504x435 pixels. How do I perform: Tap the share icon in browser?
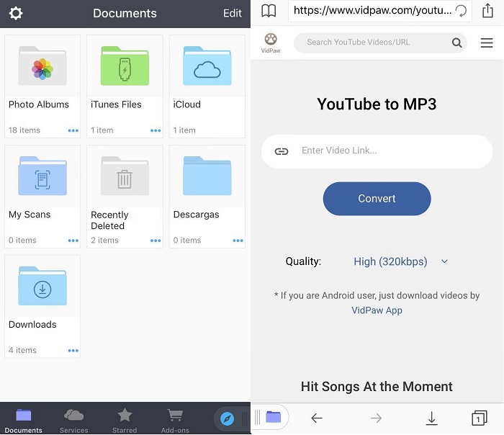[487, 11]
